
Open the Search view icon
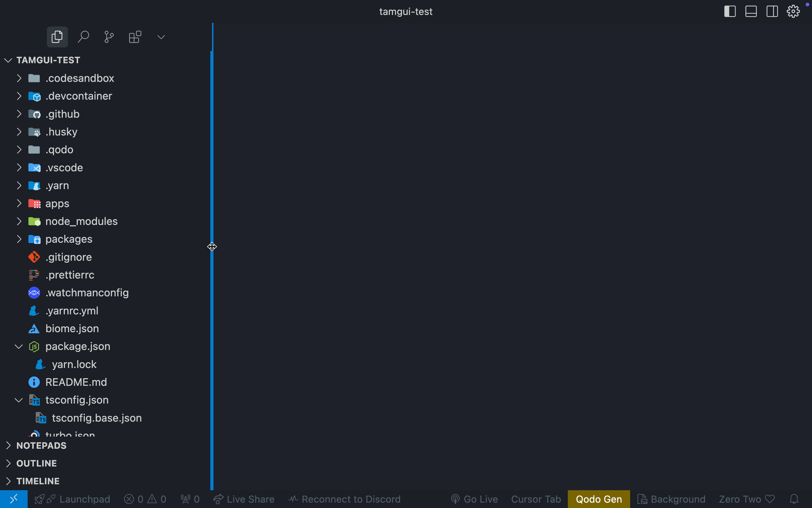click(83, 37)
